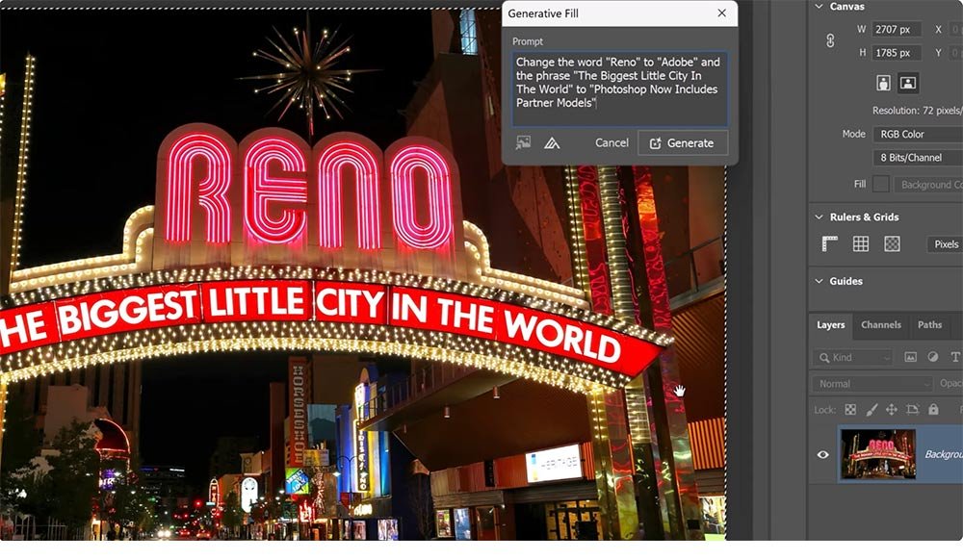Click Cancel in Generative Fill dialog

612,142
